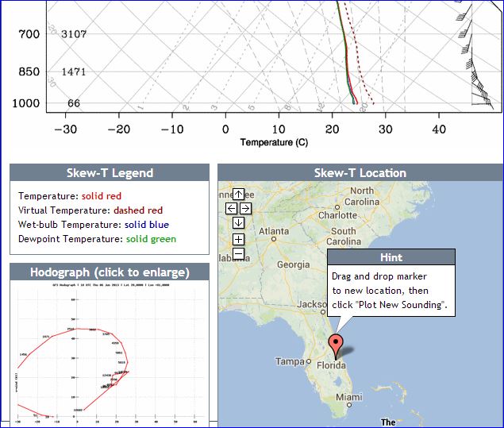Select the 'dashed red' Virtual Temperature legend entry
The height and width of the screenshot is (428, 504).
coord(138,210)
